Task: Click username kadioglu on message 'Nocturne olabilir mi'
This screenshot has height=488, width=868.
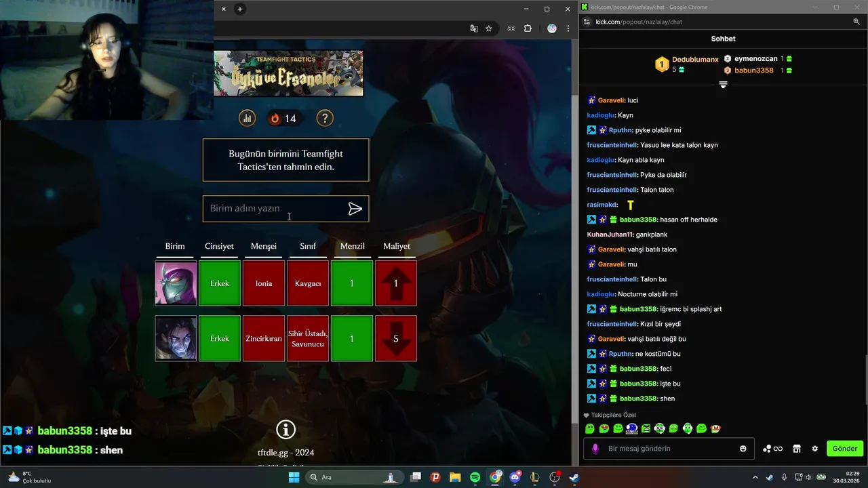Action: (x=600, y=294)
